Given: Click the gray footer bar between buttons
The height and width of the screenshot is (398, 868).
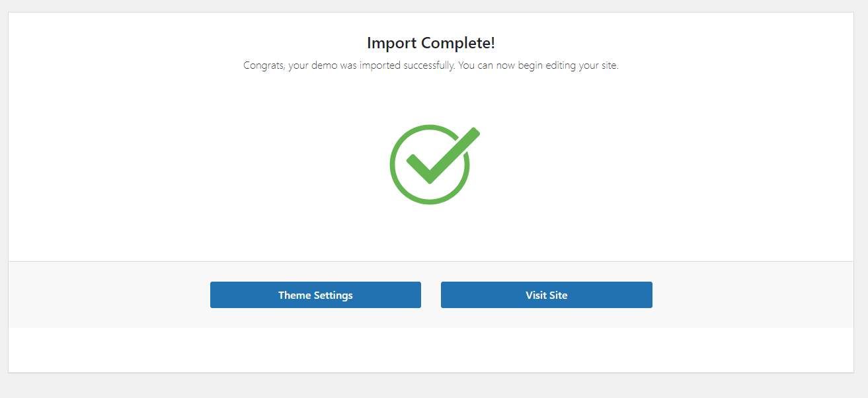Looking at the screenshot, I should click(431, 295).
